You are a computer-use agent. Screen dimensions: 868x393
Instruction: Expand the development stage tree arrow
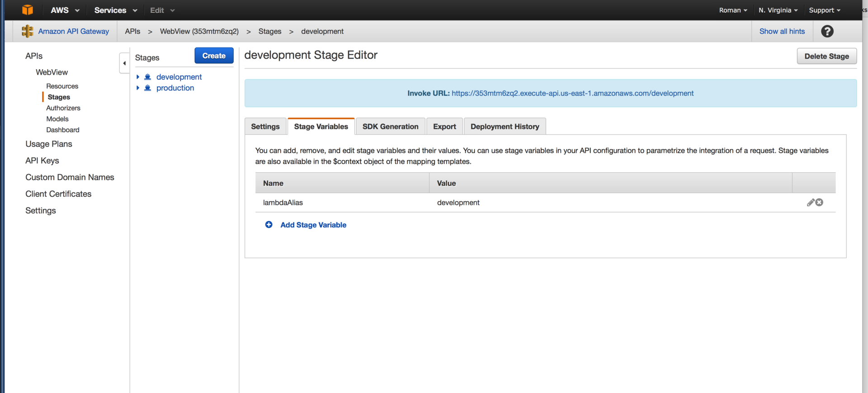(138, 77)
